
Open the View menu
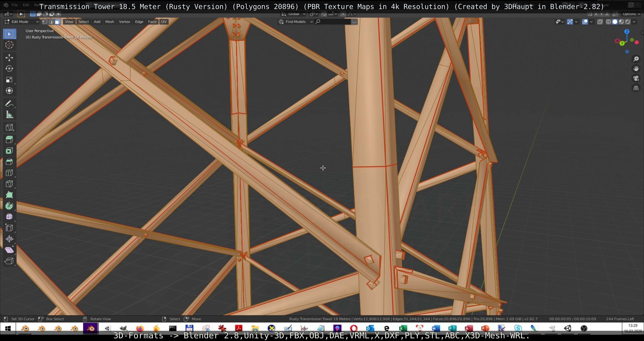69,22
